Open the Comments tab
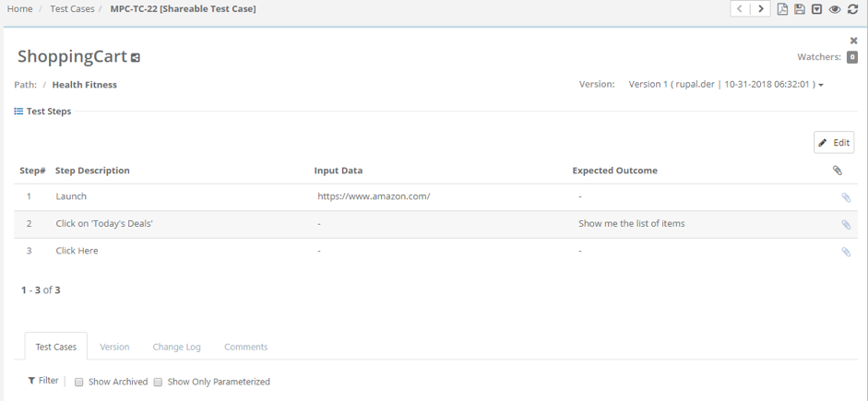The height and width of the screenshot is (401, 868). (245, 347)
